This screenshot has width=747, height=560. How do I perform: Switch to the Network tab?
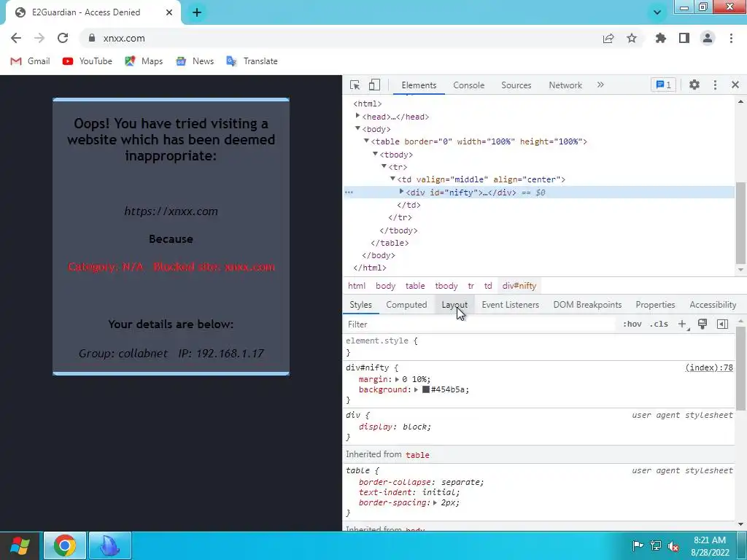[565, 85]
